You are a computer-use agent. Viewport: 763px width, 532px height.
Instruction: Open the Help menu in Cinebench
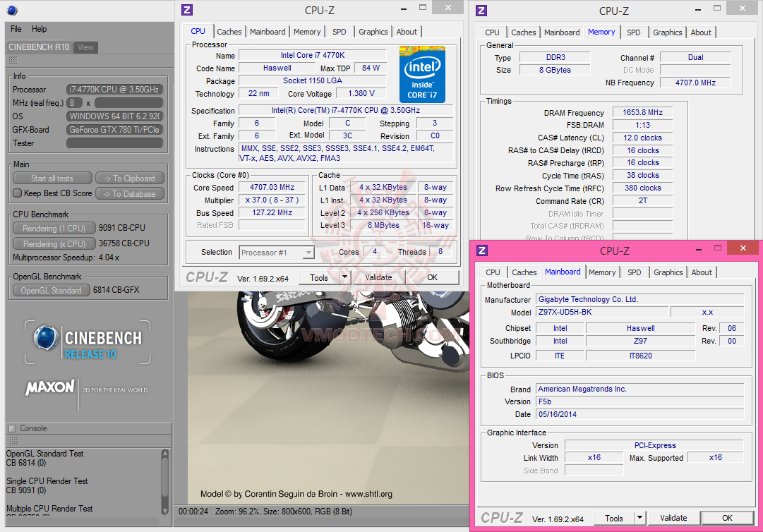click(39, 29)
